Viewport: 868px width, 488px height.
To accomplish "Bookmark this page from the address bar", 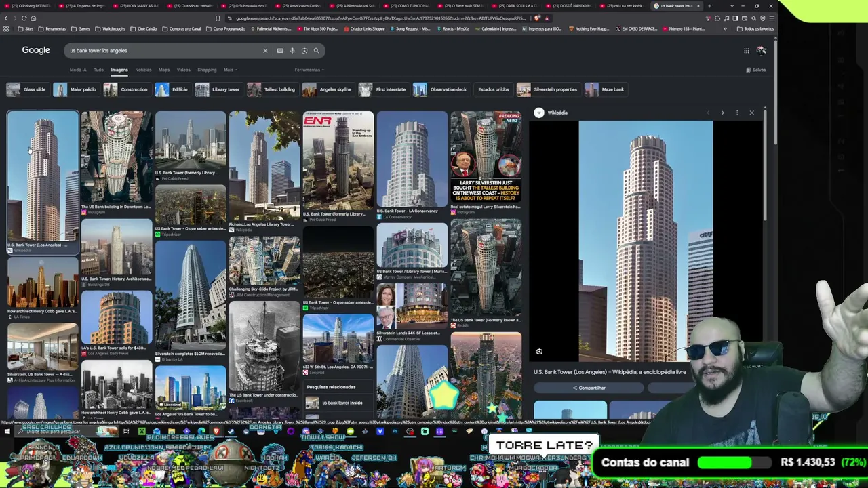I will pos(218,18).
